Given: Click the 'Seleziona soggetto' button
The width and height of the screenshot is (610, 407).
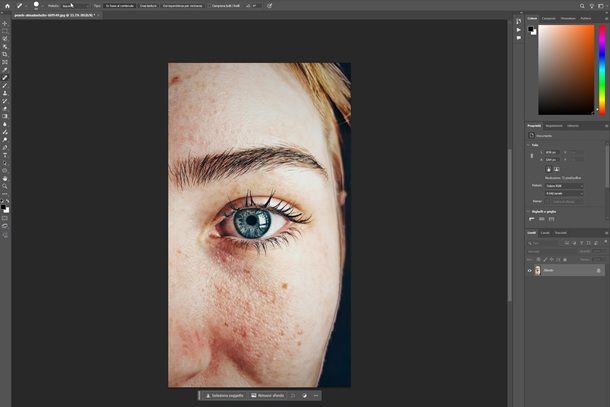Looking at the screenshot, I should (224, 396).
